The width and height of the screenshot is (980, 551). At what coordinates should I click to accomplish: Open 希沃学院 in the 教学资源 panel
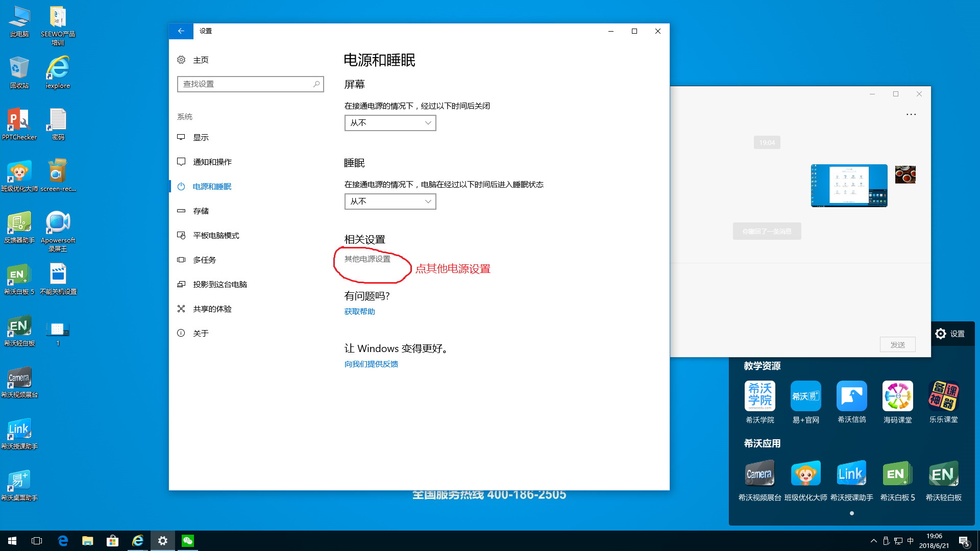760,402
